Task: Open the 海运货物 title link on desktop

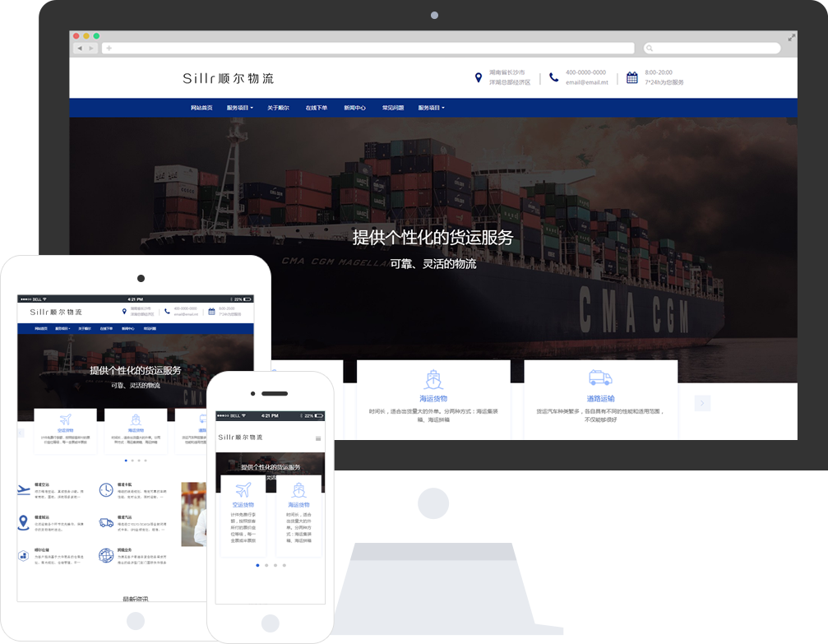Action: [x=433, y=399]
